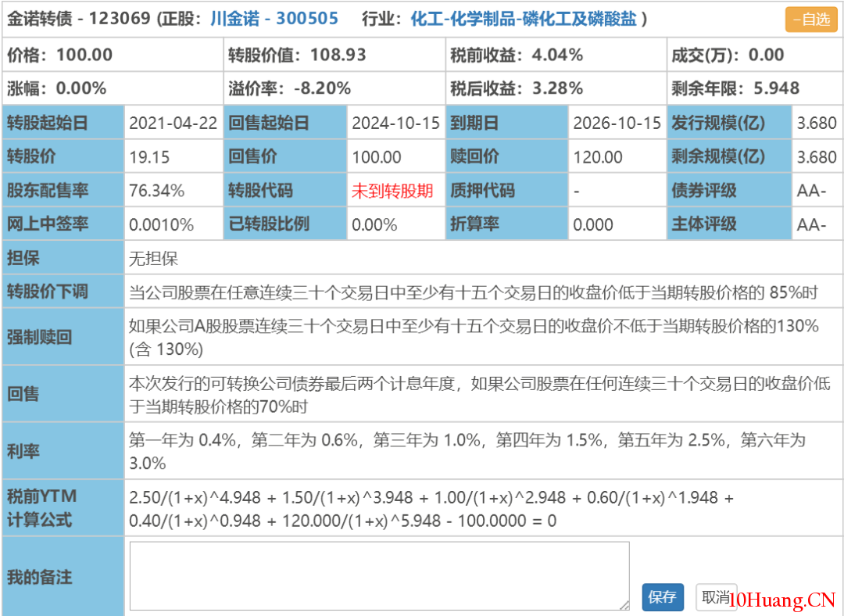The width and height of the screenshot is (844, 616).
Task: Open the 川金诺 - 300505 stock link
Action: click(x=274, y=19)
